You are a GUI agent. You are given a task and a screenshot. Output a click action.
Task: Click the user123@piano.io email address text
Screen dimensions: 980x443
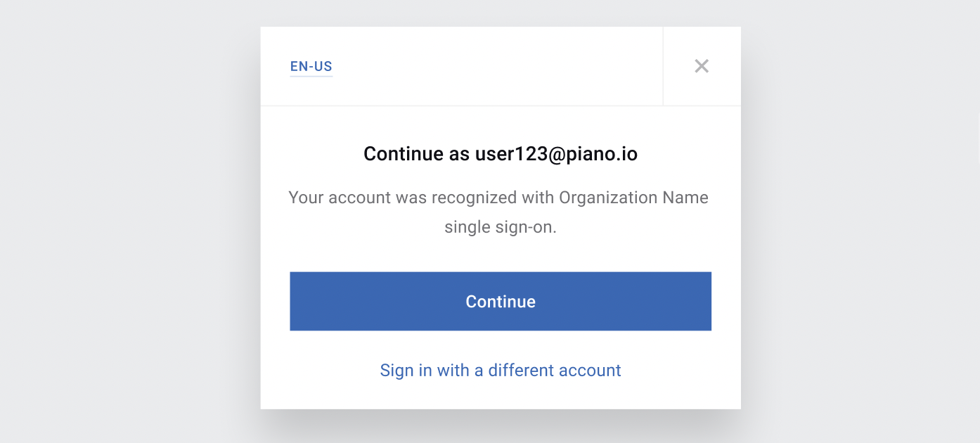(x=556, y=154)
